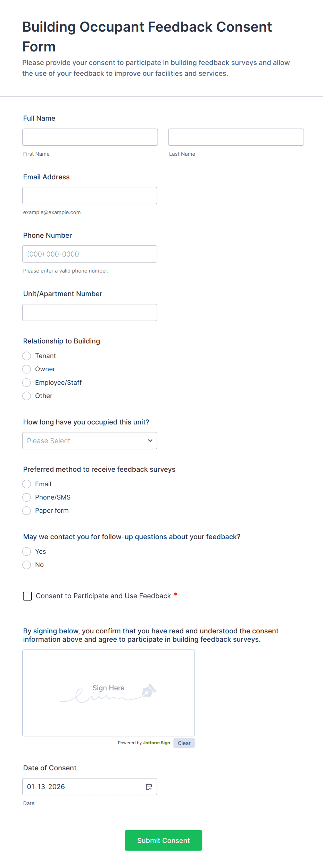
Task: Open the calendar icon on Date of Consent
Action: pyautogui.click(x=149, y=786)
